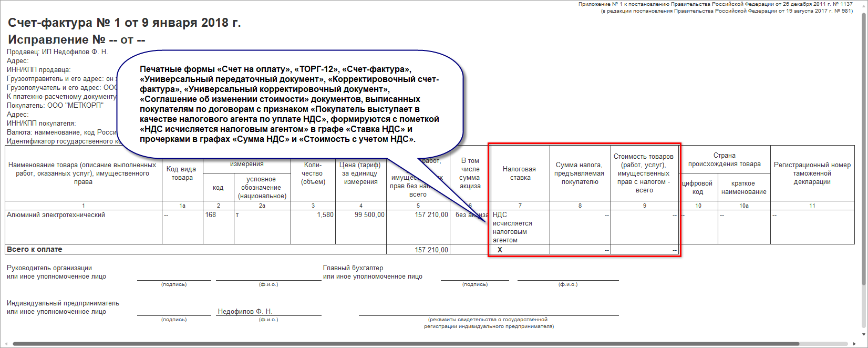This screenshot has height=348, width=868.
Task: Click column number '11' under the header
Action: 812,206
